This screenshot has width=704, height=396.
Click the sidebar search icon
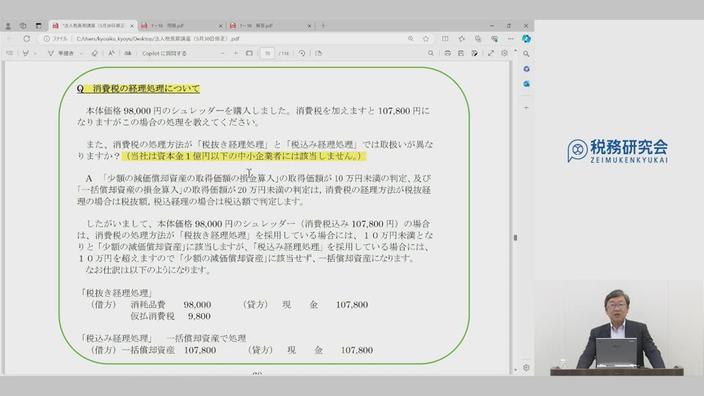pos(526,54)
